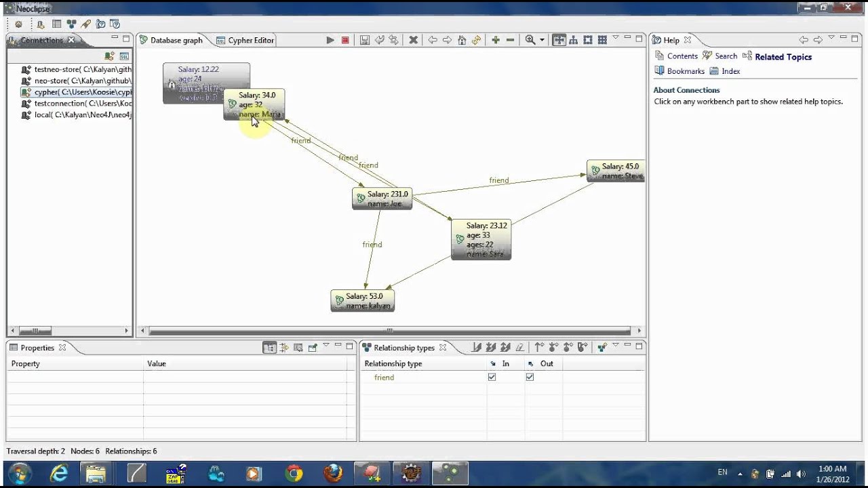Select the local connection entry
The height and width of the screenshot is (488, 868).
77,115
